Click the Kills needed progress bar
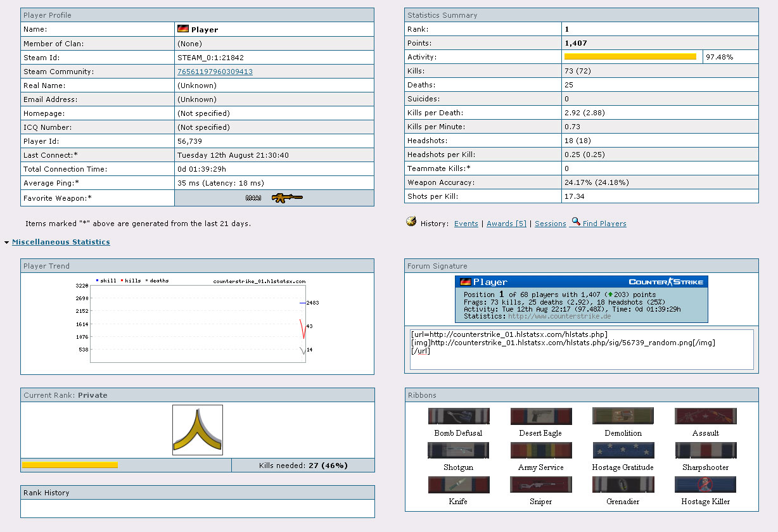 tap(70, 465)
